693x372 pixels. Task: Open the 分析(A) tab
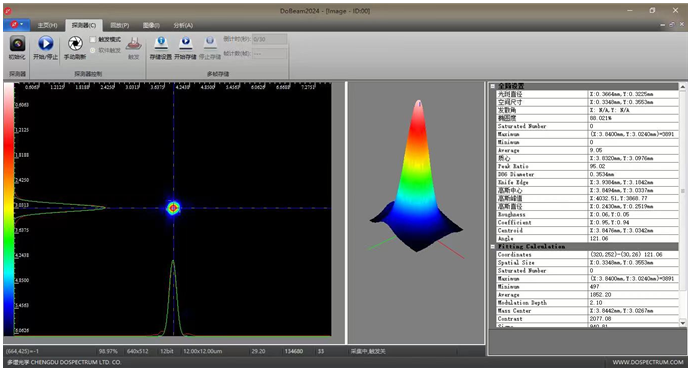tap(183, 25)
